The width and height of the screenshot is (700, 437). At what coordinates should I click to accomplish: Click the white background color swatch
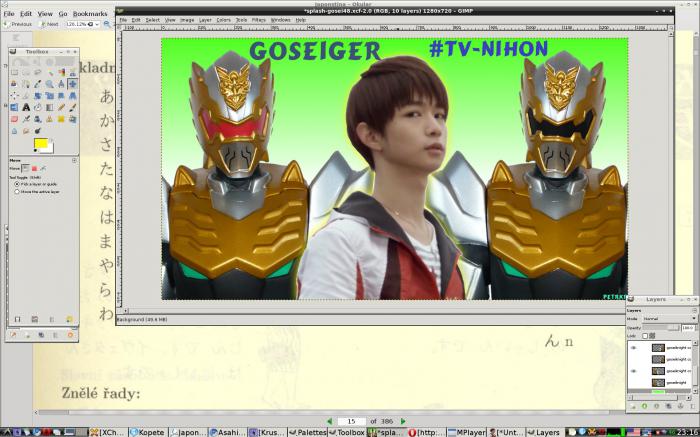(50, 150)
